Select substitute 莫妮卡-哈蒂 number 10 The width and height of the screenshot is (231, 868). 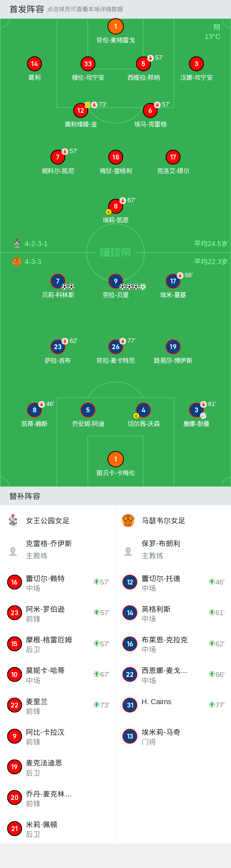(x=58, y=674)
